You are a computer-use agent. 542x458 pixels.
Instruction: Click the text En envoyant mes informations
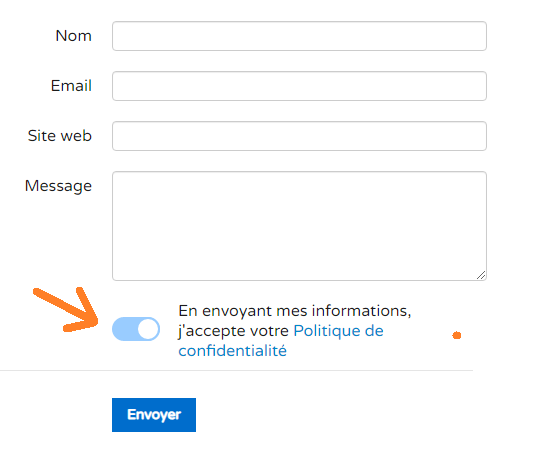tap(295, 311)
